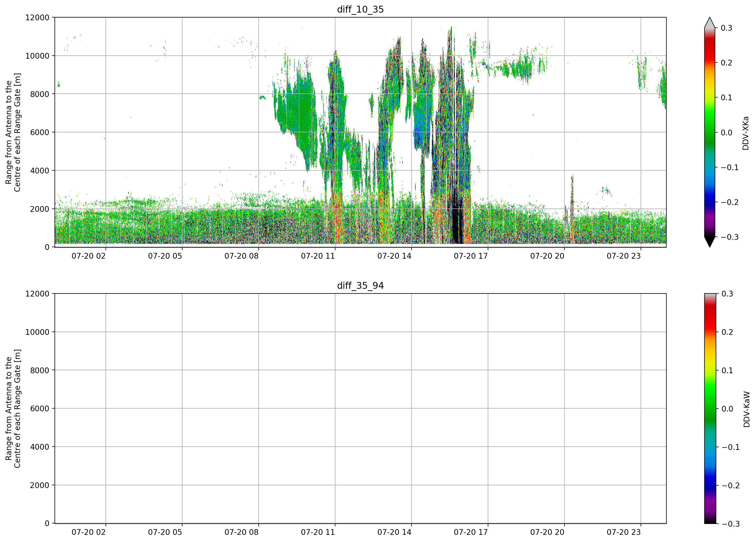Viewport: 756px width, 542px height.
Task: Click the '07-20 11' label under bottom plot
Action: (x=318, y=532)
